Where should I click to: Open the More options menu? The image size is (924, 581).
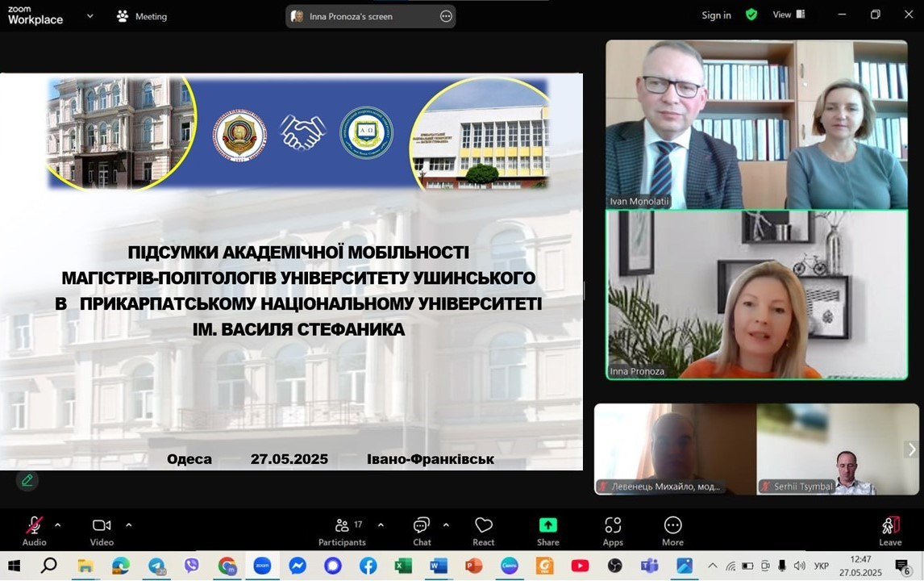(x=672, y=531)
